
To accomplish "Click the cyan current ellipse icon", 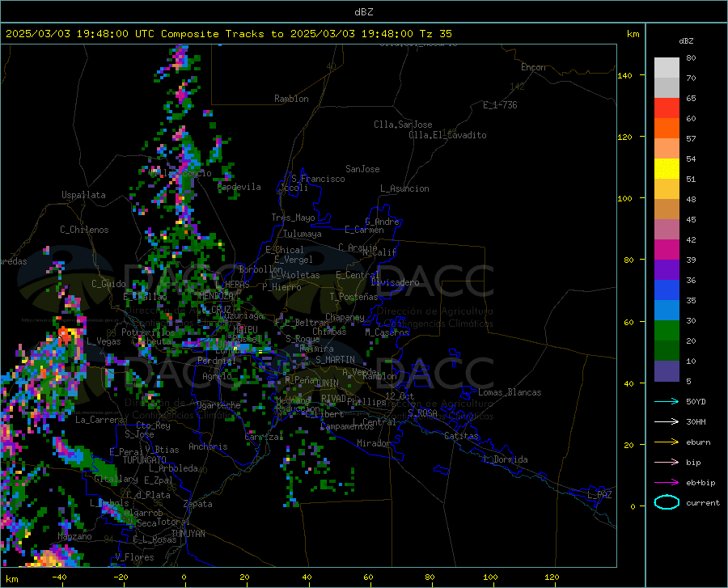I will [x=667, y=502].
